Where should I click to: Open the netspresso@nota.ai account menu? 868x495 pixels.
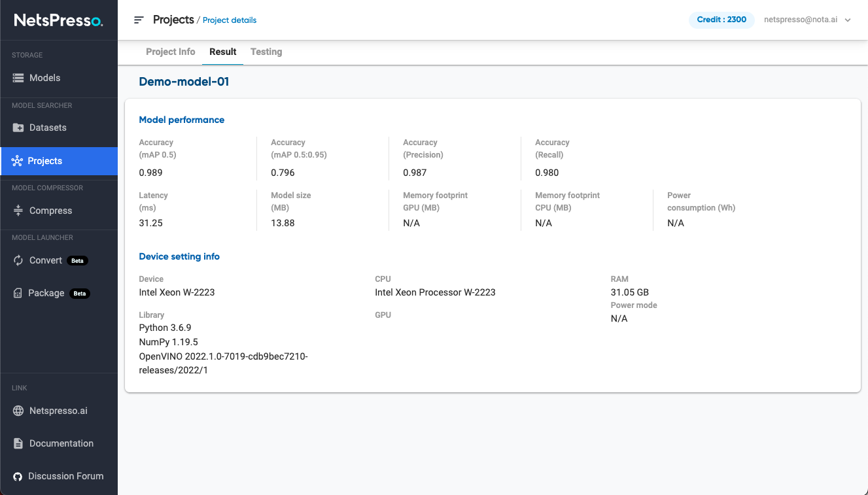point(807,20)
